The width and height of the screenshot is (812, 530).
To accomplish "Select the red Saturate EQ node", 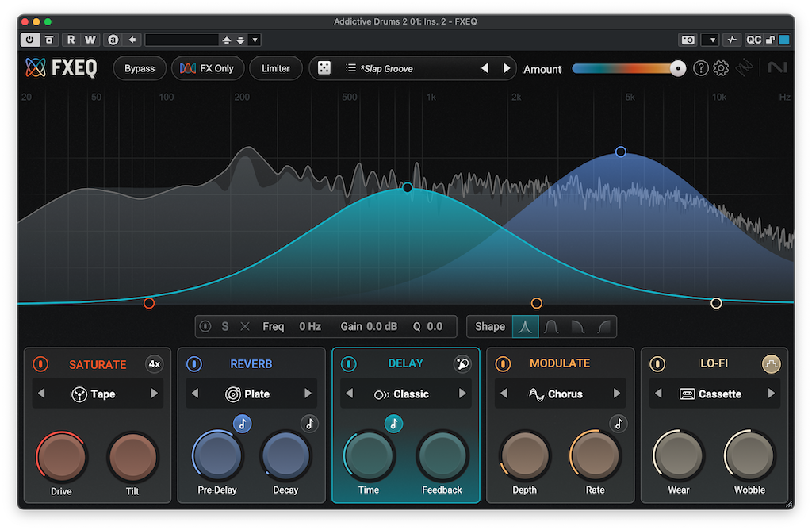I will tap(149, 303).
